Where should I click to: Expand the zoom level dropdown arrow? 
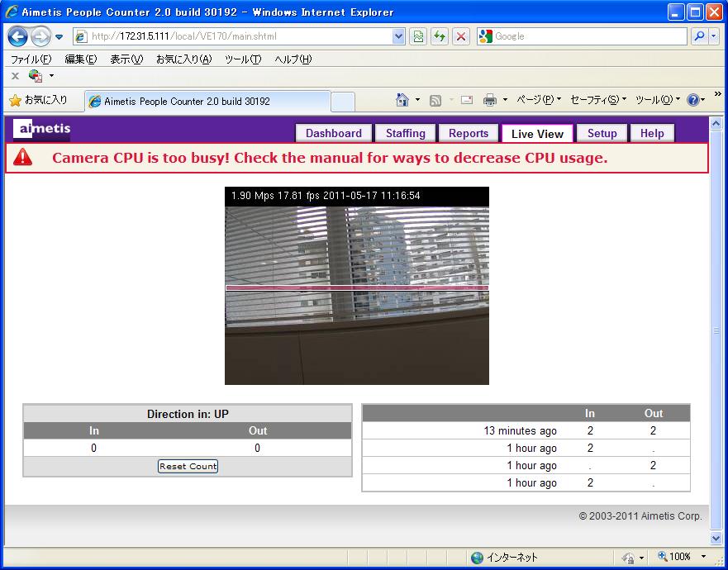703,557
